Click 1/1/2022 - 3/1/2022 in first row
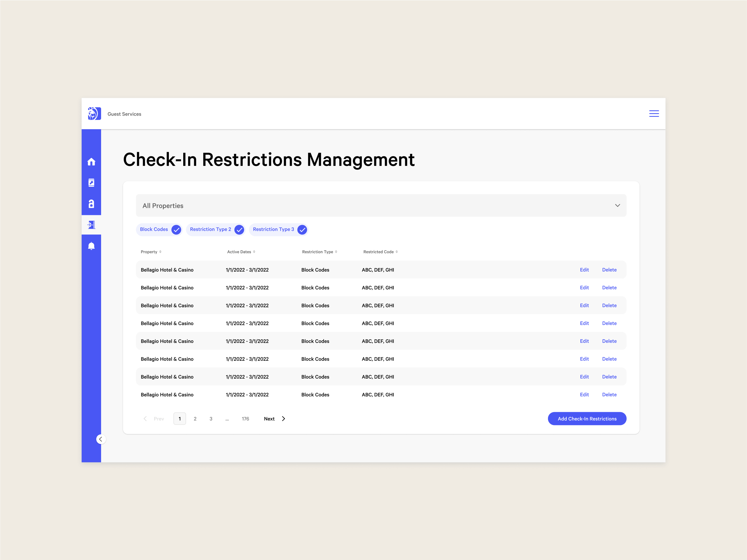 [x=247, y=270]
